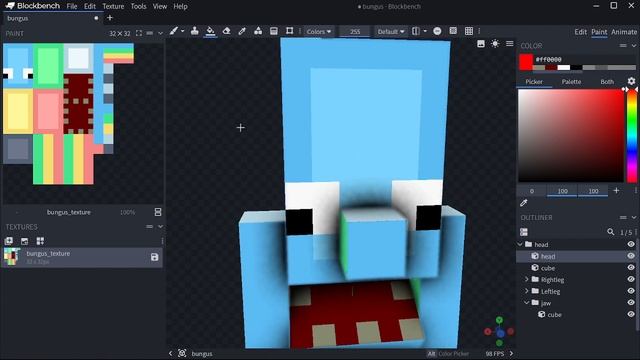Switch to the Picker tab

[x=534, y=82]
